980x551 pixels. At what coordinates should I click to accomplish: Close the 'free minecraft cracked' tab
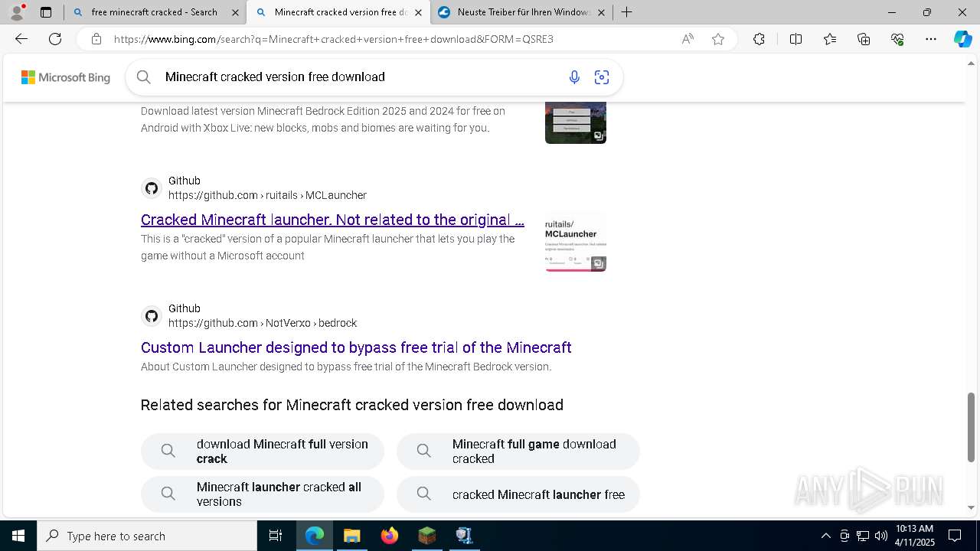pyautogui.click(x=235, y=12)
